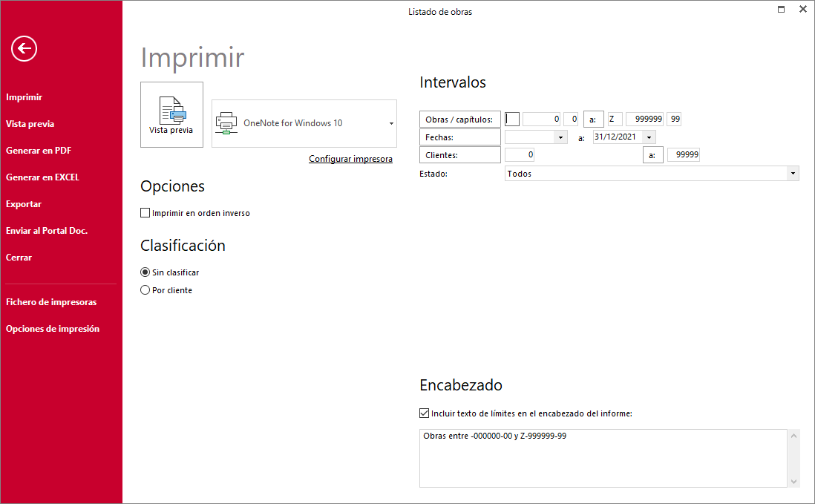Open Fichero de impresoras

point(51,302)
